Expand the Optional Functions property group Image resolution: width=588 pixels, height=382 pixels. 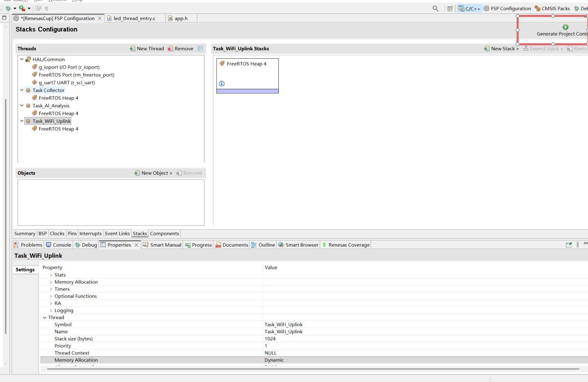51,296
